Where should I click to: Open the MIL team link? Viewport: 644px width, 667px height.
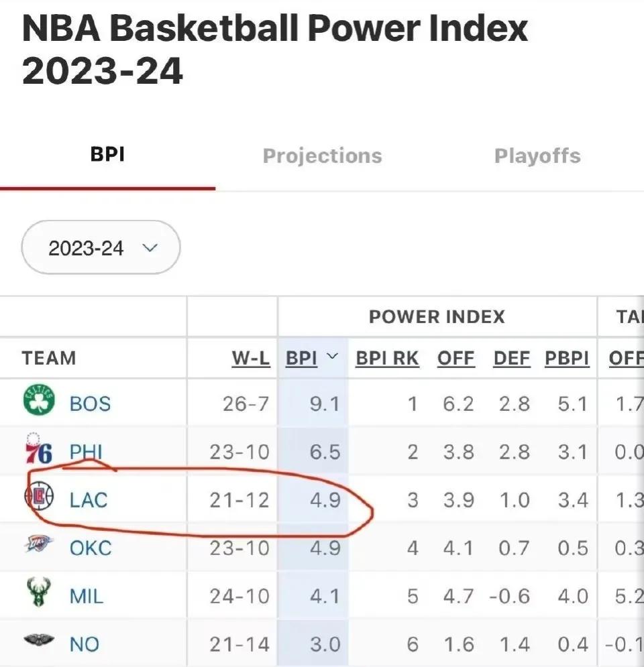pos(87,597)
